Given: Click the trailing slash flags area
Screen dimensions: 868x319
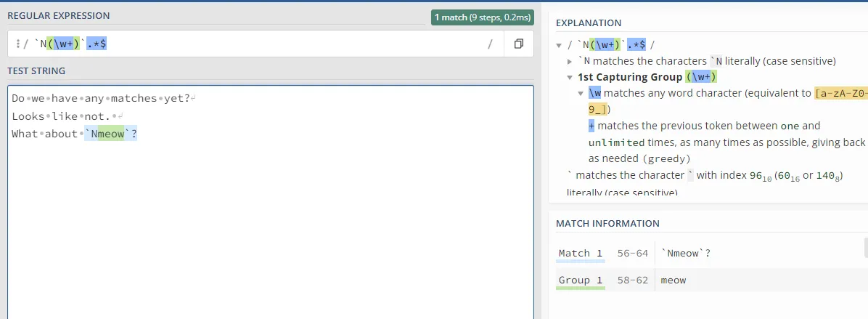Looking at the screenshot, I should [x=490, y=44].
